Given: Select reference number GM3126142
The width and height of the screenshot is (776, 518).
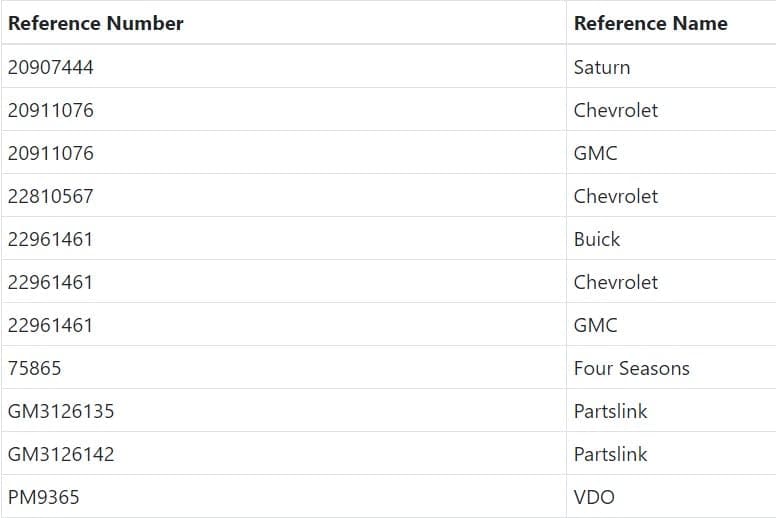Looking at the screenshot, I should [61, 454].
